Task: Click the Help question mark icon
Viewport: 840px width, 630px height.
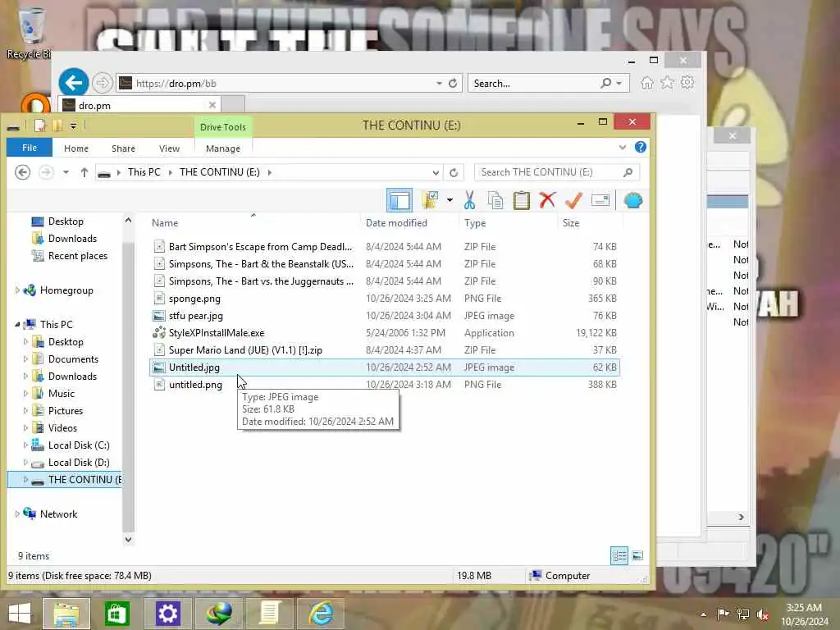Action: (640, 148)
